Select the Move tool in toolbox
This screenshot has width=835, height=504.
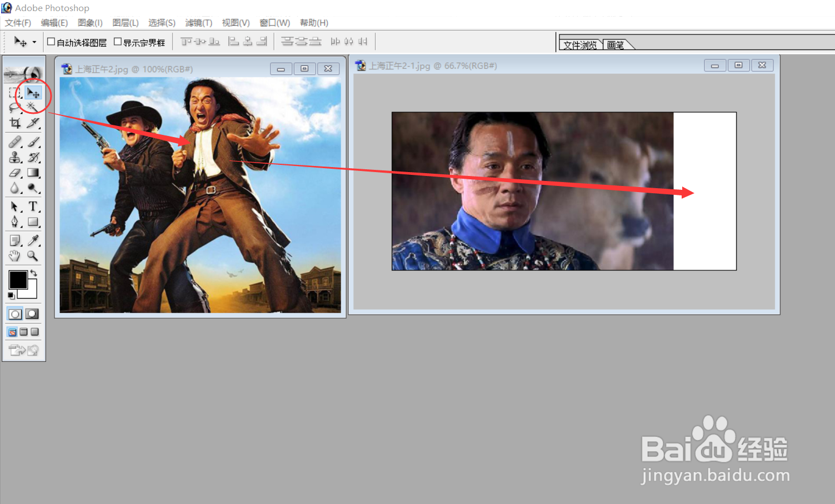(33, 93)
